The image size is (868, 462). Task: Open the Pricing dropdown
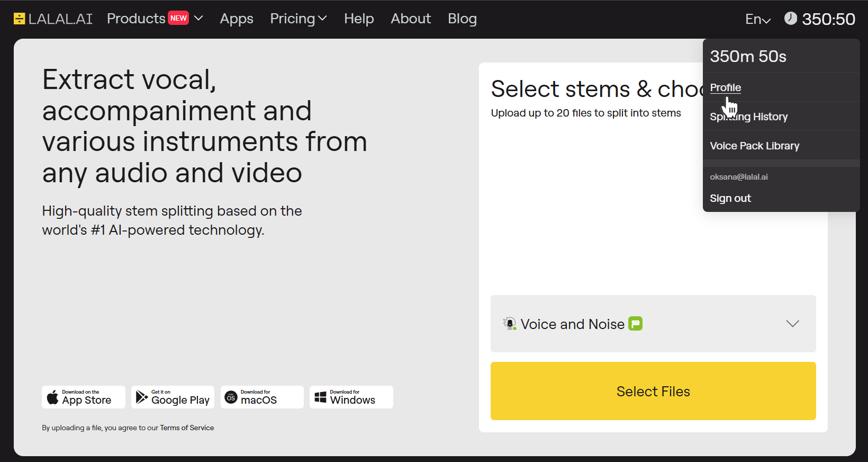coord(299,19)
